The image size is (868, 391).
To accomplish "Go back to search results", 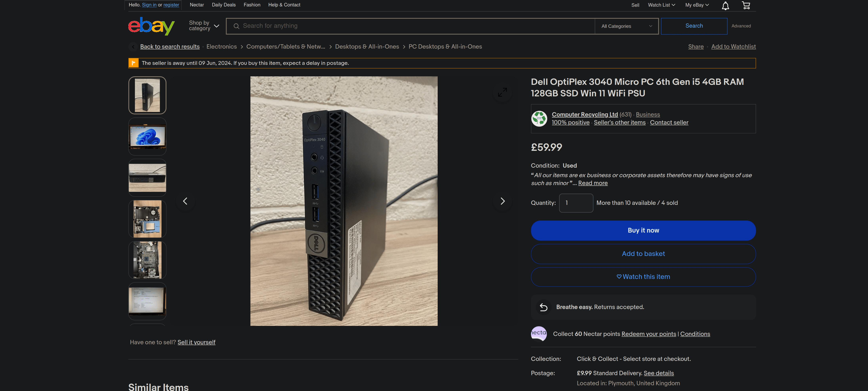I will pos(169,47).
